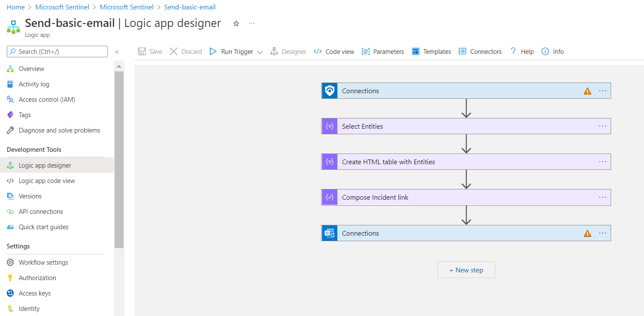
Task: Click the Microsoft Sentinel shield icon on Connections step
Action: point(329,91)
